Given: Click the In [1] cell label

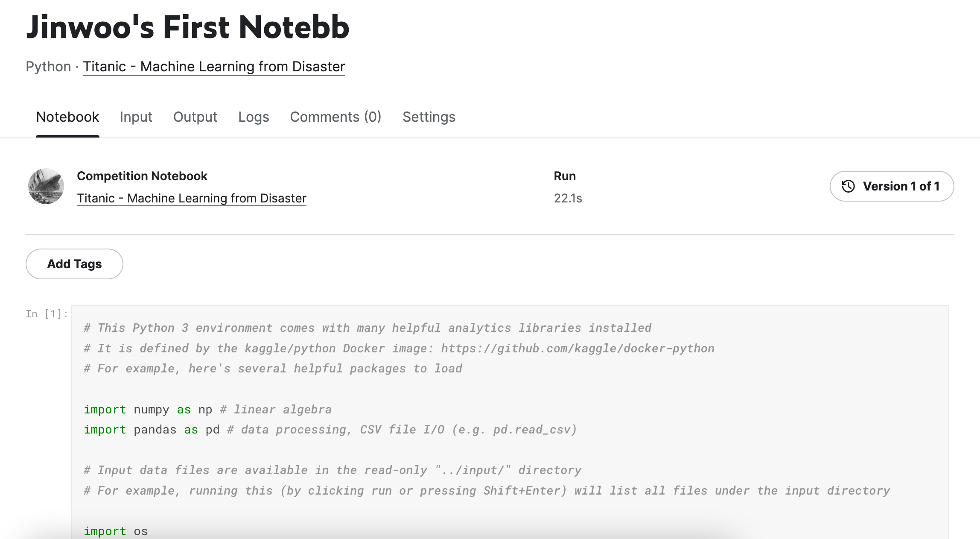Looking at the screenshot, I should tap(47, 314).
